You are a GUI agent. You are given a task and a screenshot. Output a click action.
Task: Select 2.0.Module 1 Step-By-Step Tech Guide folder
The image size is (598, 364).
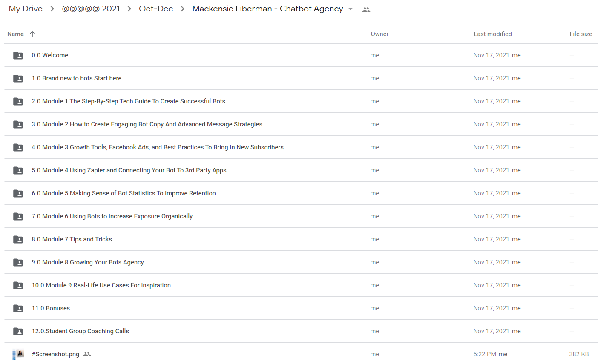[x=128, y=101]
